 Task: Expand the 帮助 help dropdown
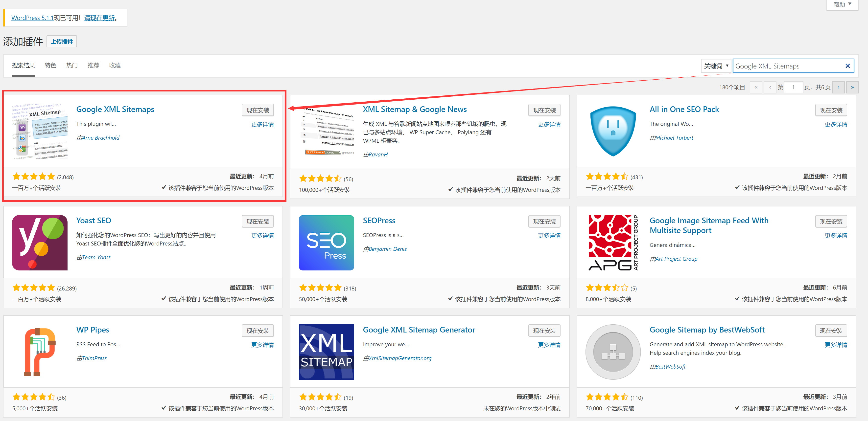(x=842, y=5)
